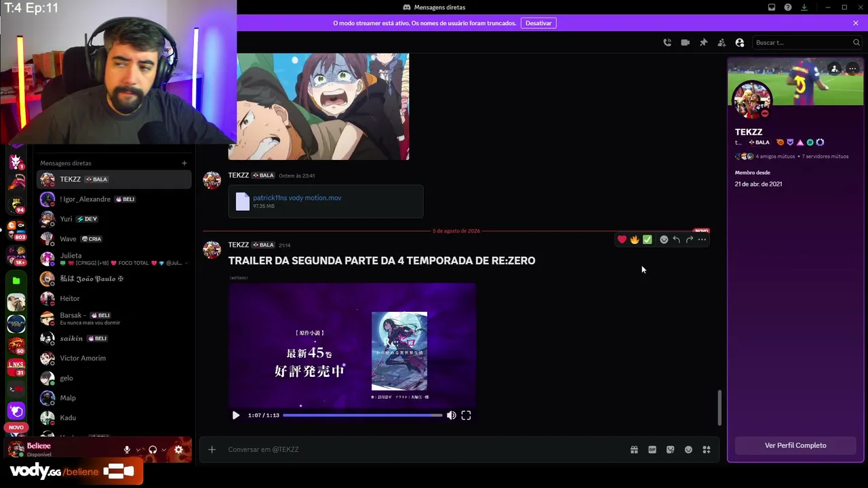Play the Re:Zero trailer video
868x488 pixels.
236,415
